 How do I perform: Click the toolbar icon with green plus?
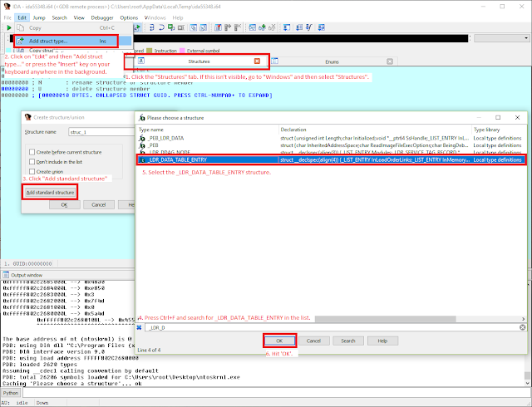coord(262,27)
